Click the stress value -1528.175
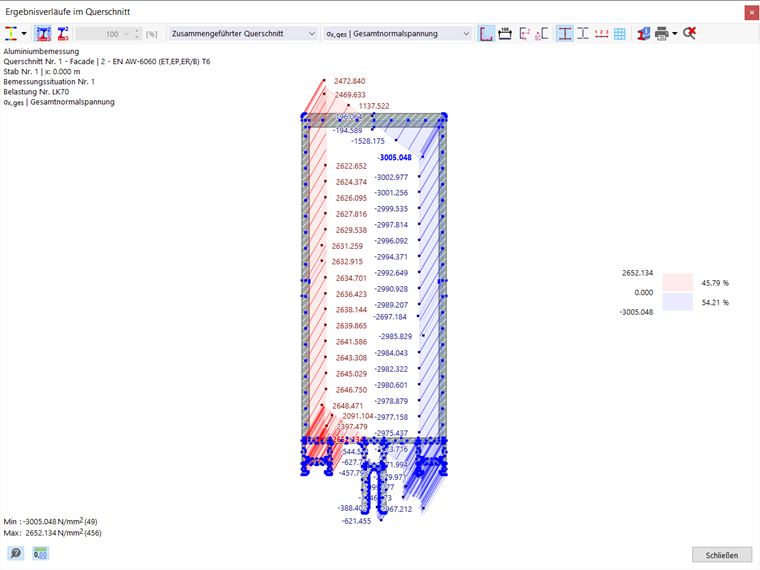This screenshot has width=760, height=570. pyautogui.click(x=368, y=141)
